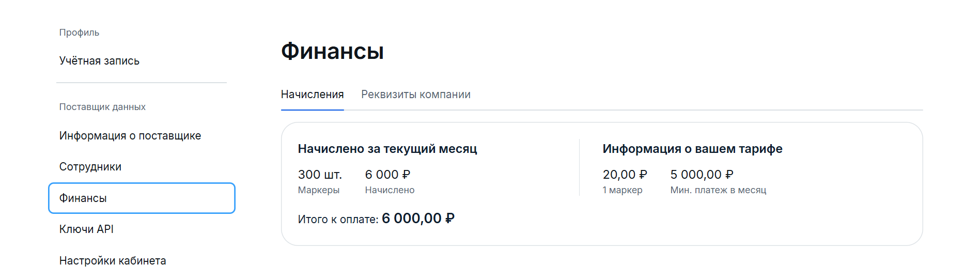Click Информация о вашем тарифе heading
Image resolution: width=980 pixels, height=280 pixels.
[x=692, y=149]
